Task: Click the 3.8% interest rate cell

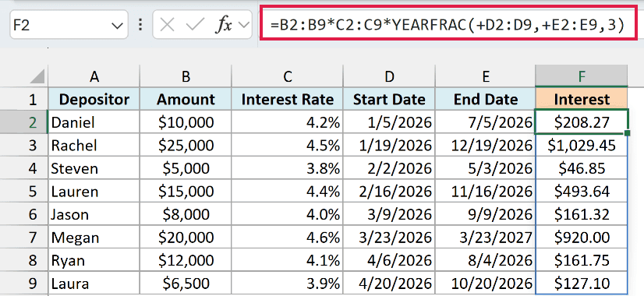Action: [287, 168]
